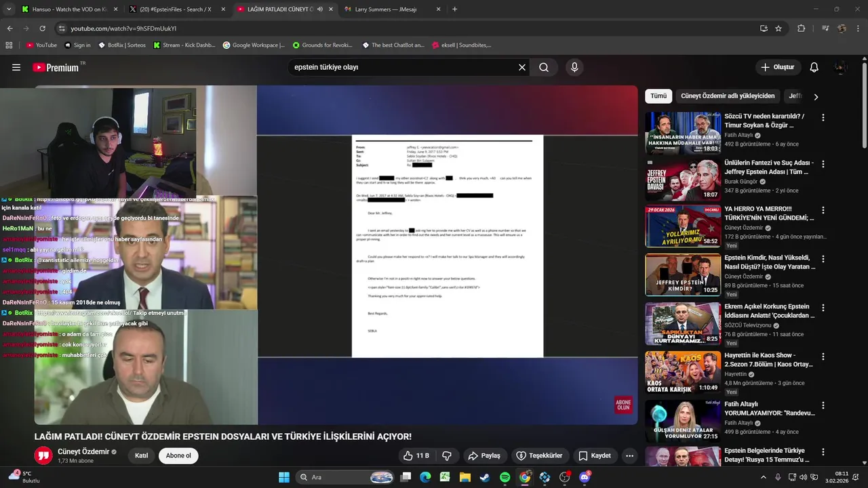The image size is (868, 488).
Task: Open Google Workspace bookmark
Action: coord(254,45)
